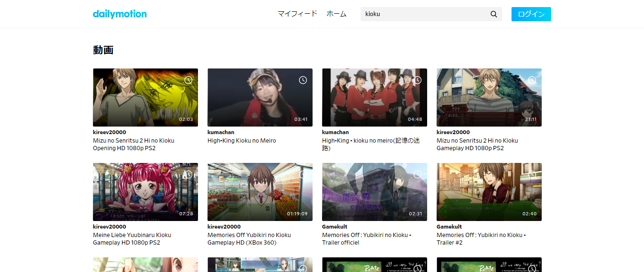Open the 21:11 Mizu no Senritsu thumbnail
This screenshot has width=644, height=272.
[x=489, y=97]
